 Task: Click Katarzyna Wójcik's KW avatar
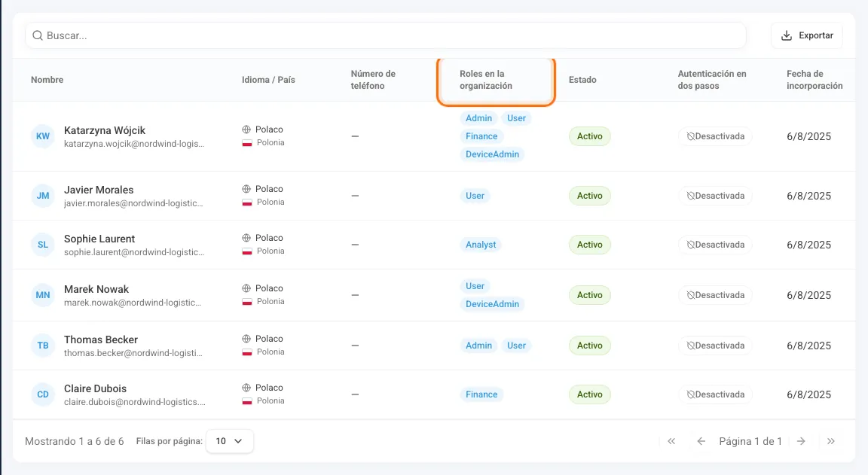pos(43,136)
